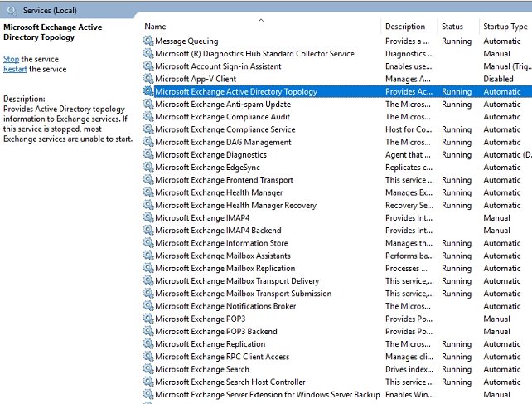532x404 pixels.
Task: Click the Exchange Health Manager Recovery gear icon
Action: coord(148,205)
